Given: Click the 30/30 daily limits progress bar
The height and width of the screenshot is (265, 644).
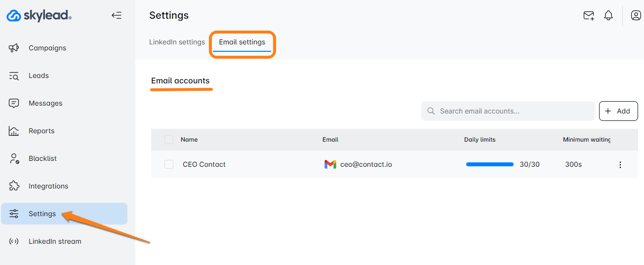Looking at the screenshot, I should (x=490, y=164).
